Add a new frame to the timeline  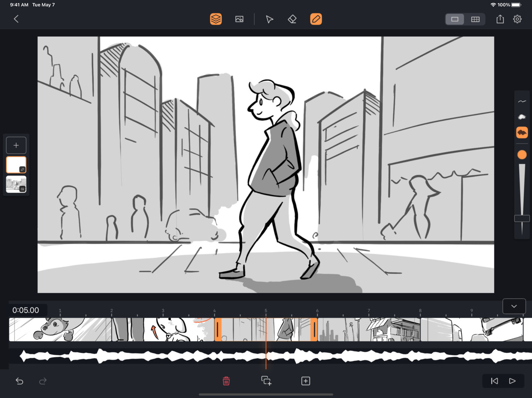tap(306, 381)
